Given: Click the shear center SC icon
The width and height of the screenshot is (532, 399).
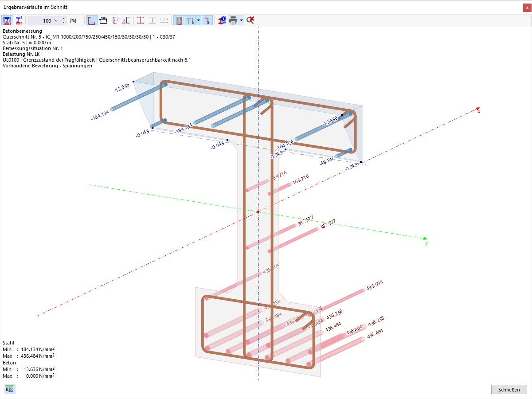Looking at the screenshot, I should pos(126,20).
